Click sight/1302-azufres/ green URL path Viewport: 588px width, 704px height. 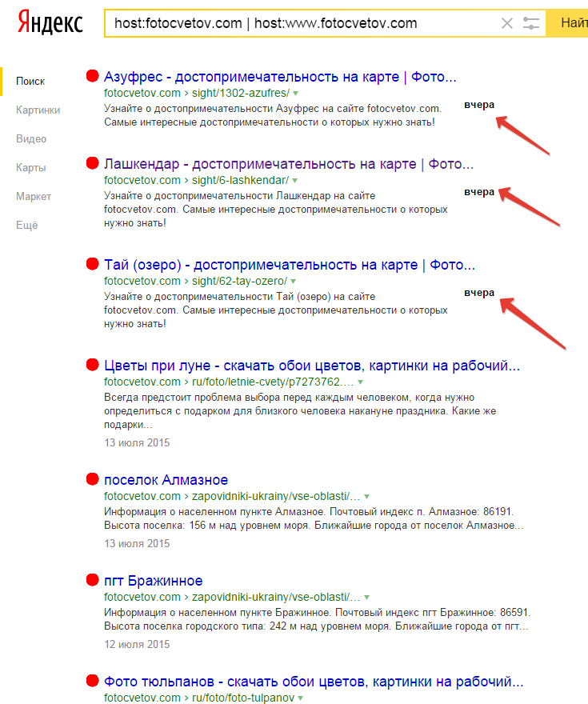tap(241, 93)
